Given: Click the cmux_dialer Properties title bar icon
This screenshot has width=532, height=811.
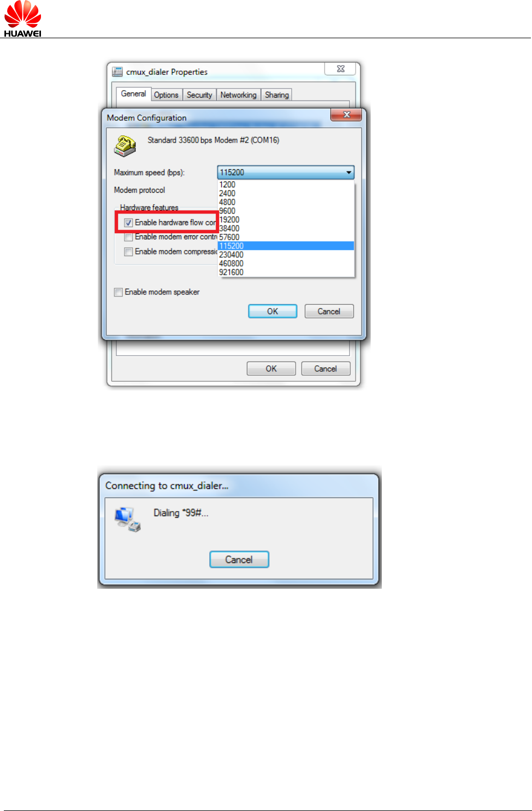Looking at the screenshot, I should [x=117, y=72].
